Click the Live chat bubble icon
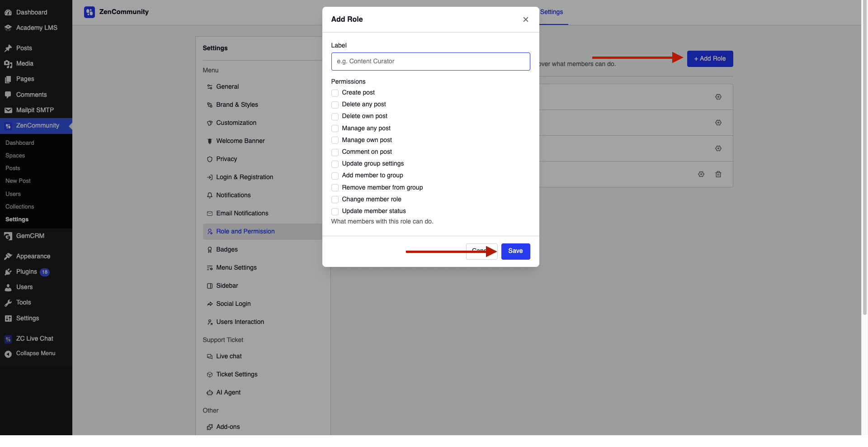Screen dimensions: 868x447 (x=210, y=357)
